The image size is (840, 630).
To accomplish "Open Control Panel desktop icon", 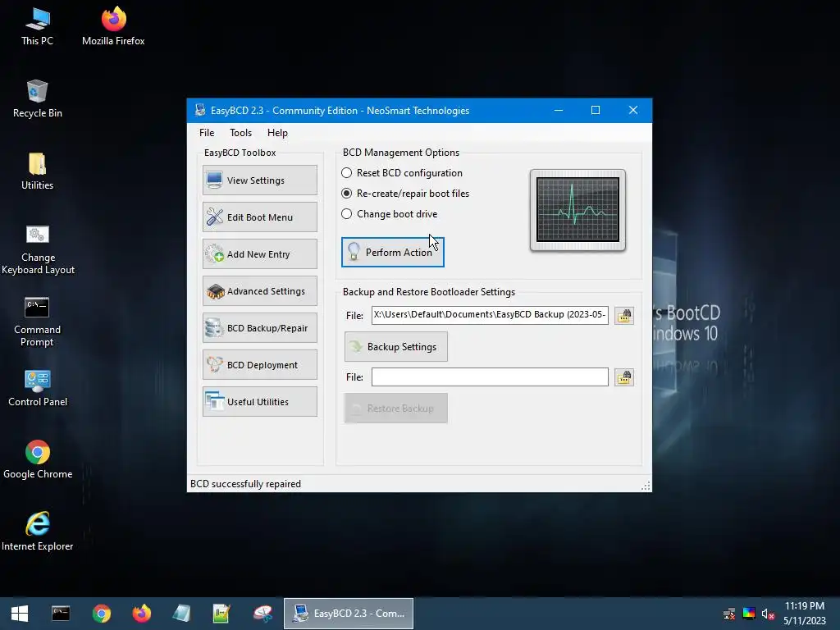I will 38,388.
